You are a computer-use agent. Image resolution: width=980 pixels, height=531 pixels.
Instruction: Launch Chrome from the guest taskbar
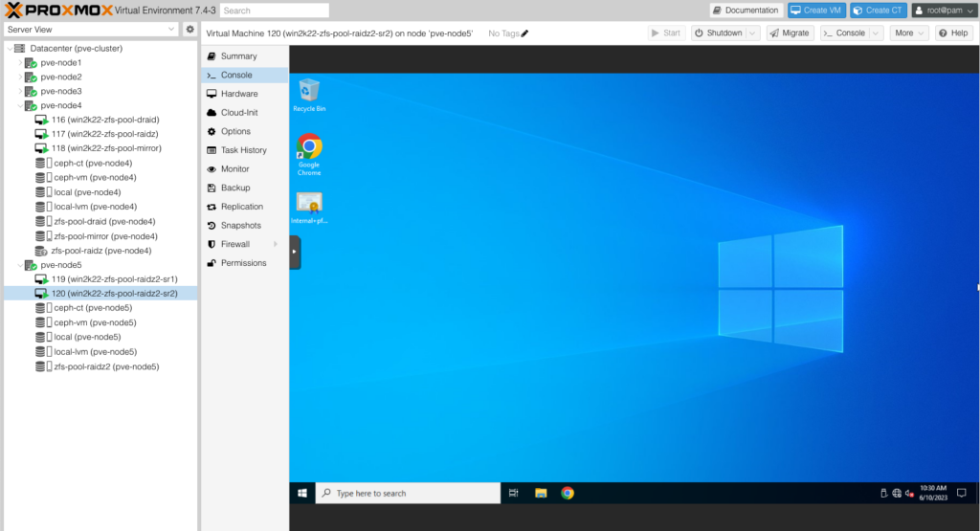568,493
